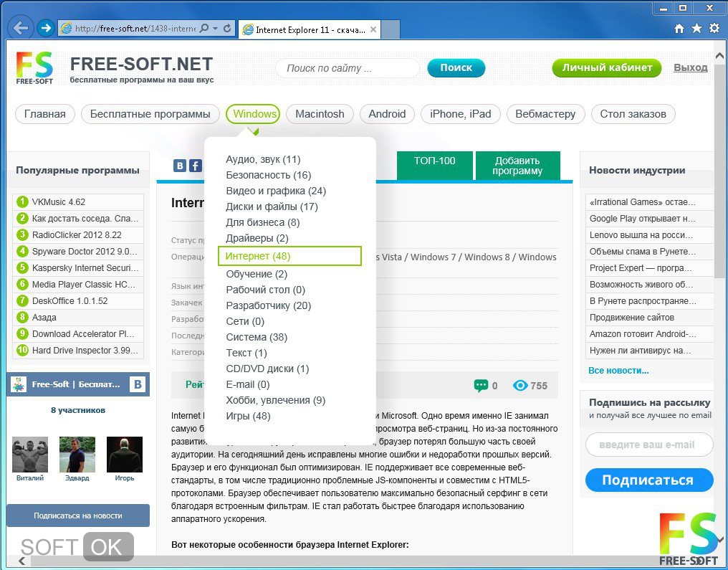Switch to Internet Explorer 11 tab
Screen dimensions: 728x570
click(x=310, y=29)
